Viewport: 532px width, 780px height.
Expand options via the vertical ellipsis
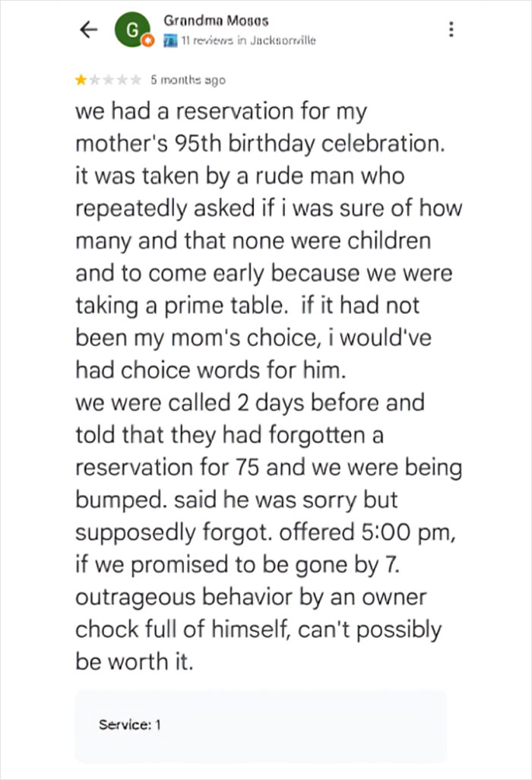(x=451, y=30)
